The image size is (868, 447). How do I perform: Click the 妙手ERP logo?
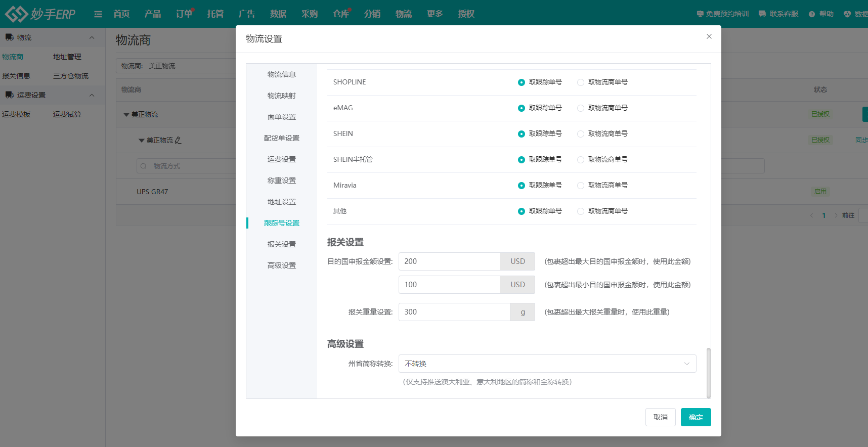tap(40, 14)
